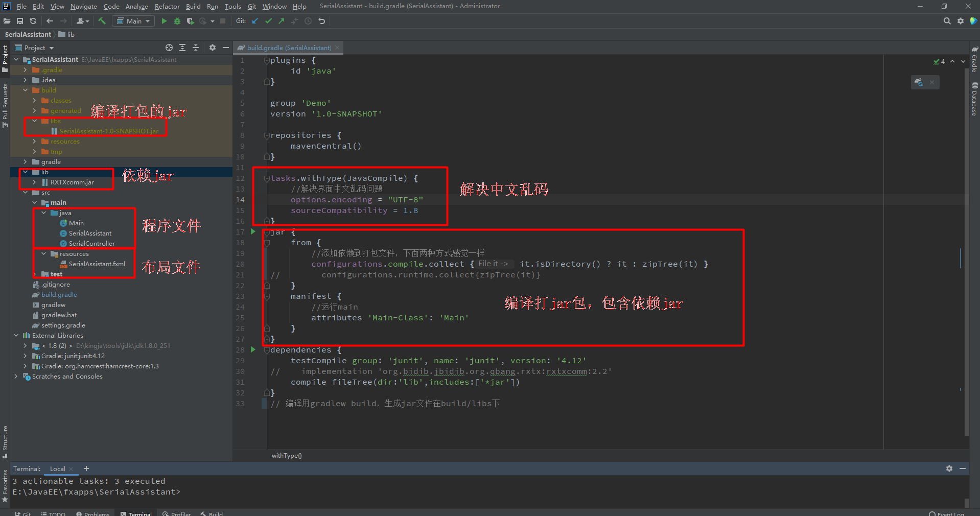Viewport: 980px width, 516px height.
Task: Rollback changes with the undo icon
Action: 321,21
